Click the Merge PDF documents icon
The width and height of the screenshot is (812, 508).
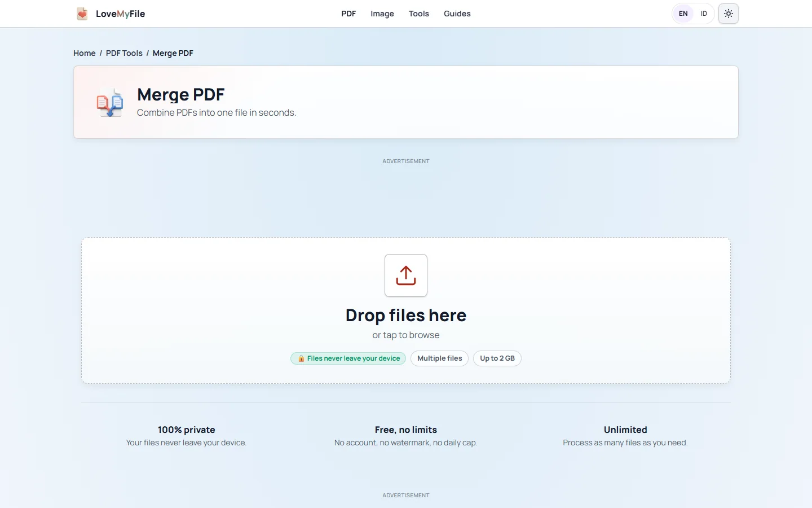pos(110,102)
